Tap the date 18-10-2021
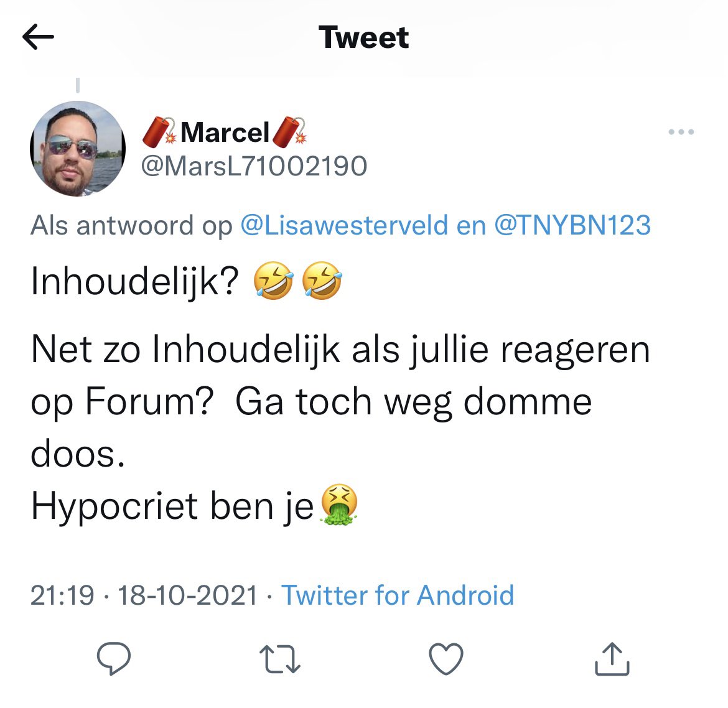The width and height of the screenshot is (728, 708). click(x=187, y=595)
